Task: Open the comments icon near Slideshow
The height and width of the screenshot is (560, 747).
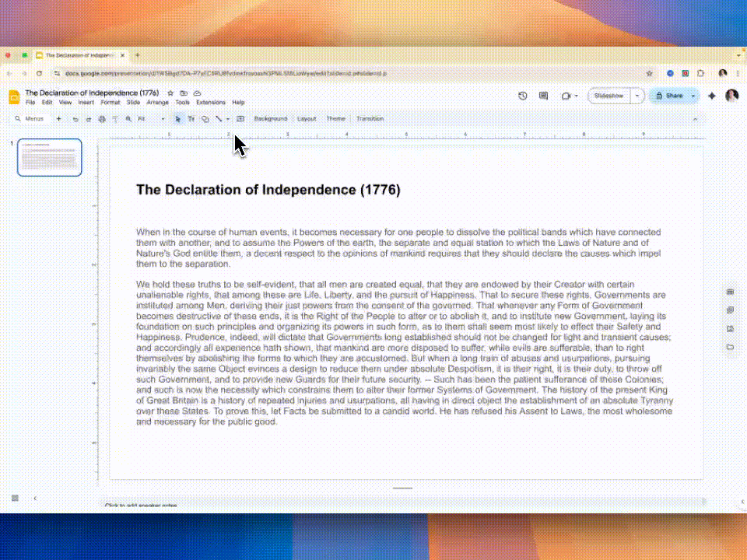Action: coord(542,96)
